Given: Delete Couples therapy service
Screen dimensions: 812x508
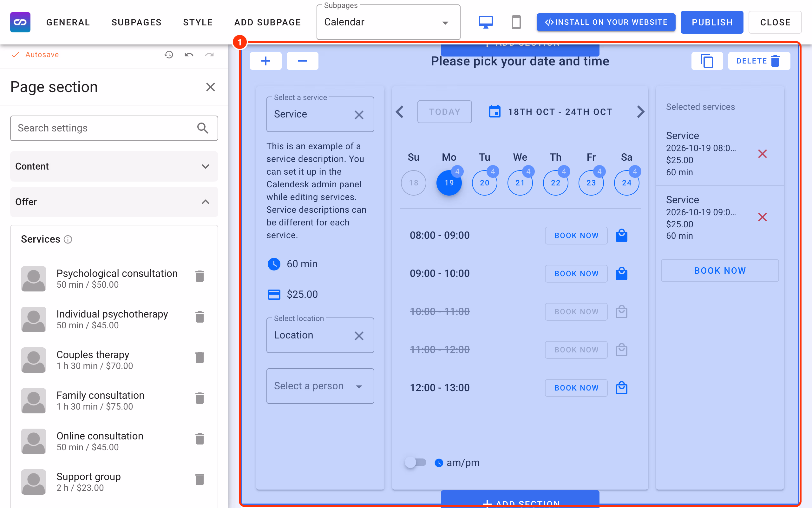Looking at the screenshot, I should click(200, 358).
